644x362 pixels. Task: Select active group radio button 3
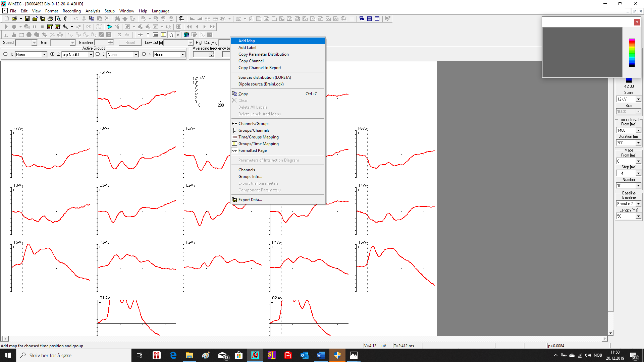tap(98, 54)
